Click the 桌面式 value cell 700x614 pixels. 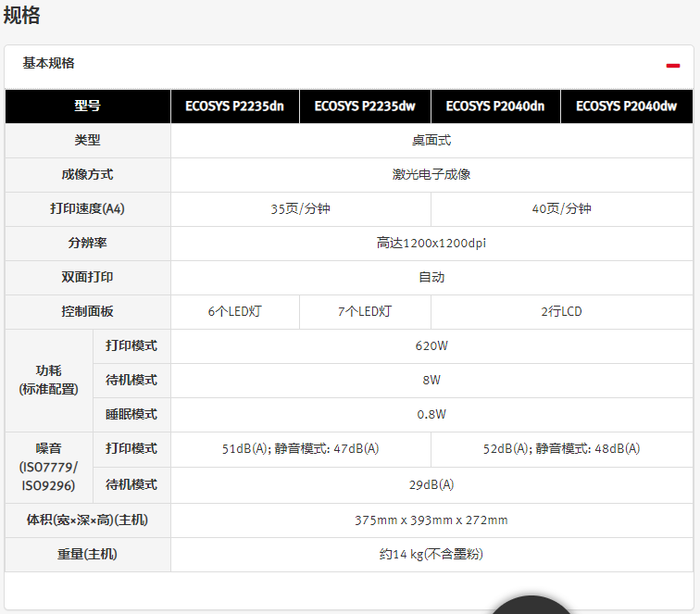coord(431,140)
